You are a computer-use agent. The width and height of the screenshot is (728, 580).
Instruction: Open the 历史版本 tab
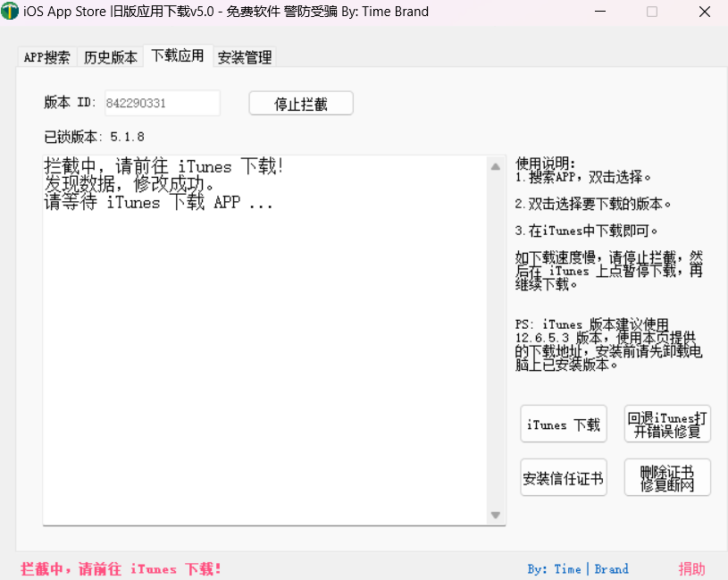[110, 57]
